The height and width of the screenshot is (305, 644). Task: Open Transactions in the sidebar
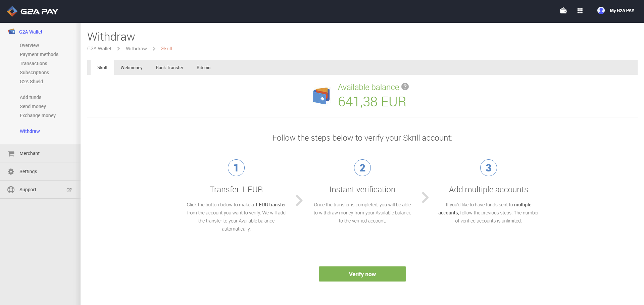34,63
